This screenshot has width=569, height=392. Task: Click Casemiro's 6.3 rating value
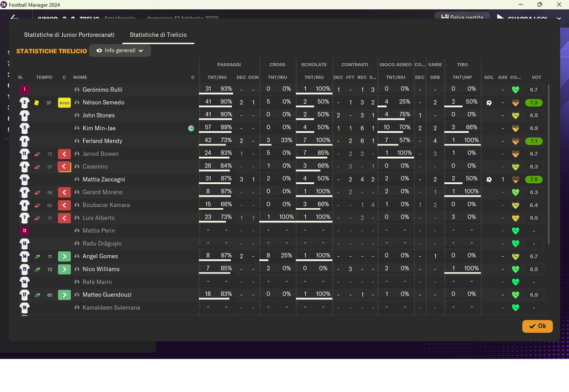pos(534,167)
